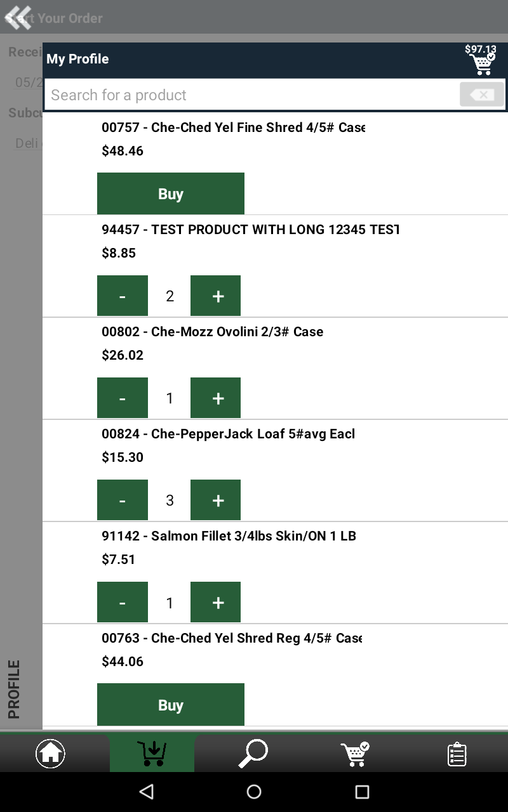Viewport: 508px width, 812px height.
Task: Focus the Search for a product field
Action: point(251,95)
